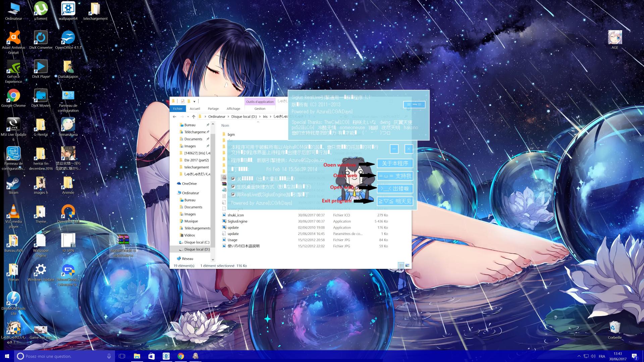Select Réseau in the navigation pane

(x=187, y=258)
